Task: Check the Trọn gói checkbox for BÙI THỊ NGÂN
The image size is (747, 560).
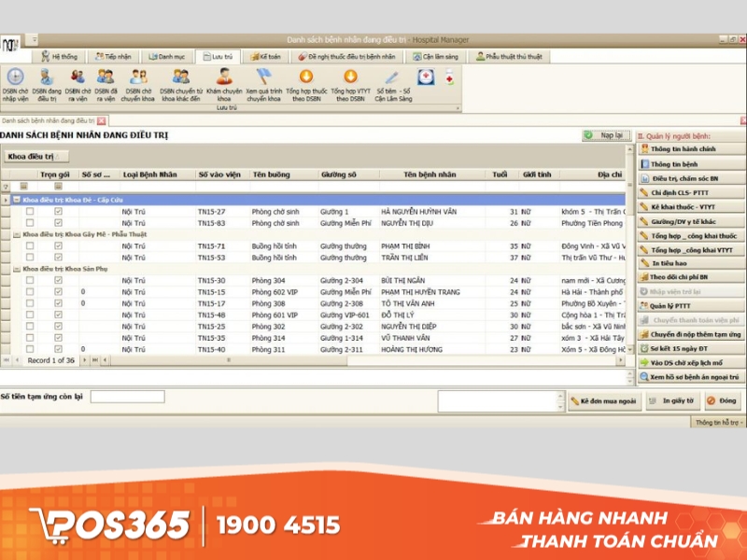Action: point(57,279)
